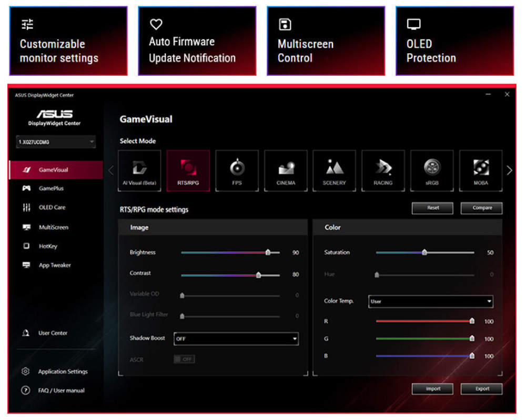
Task: Open the OLED Care sidebar item
Action: tap(52, 207)
